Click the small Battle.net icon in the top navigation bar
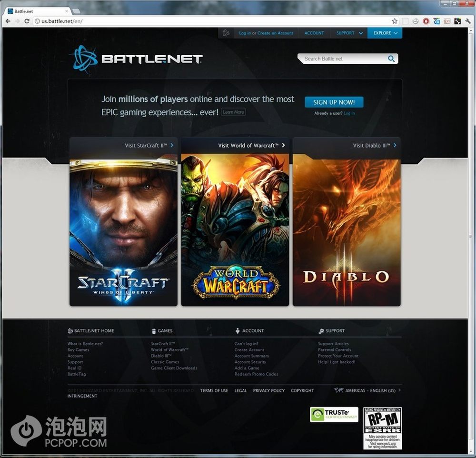This screenshot has height=458, width=476. 226,33
